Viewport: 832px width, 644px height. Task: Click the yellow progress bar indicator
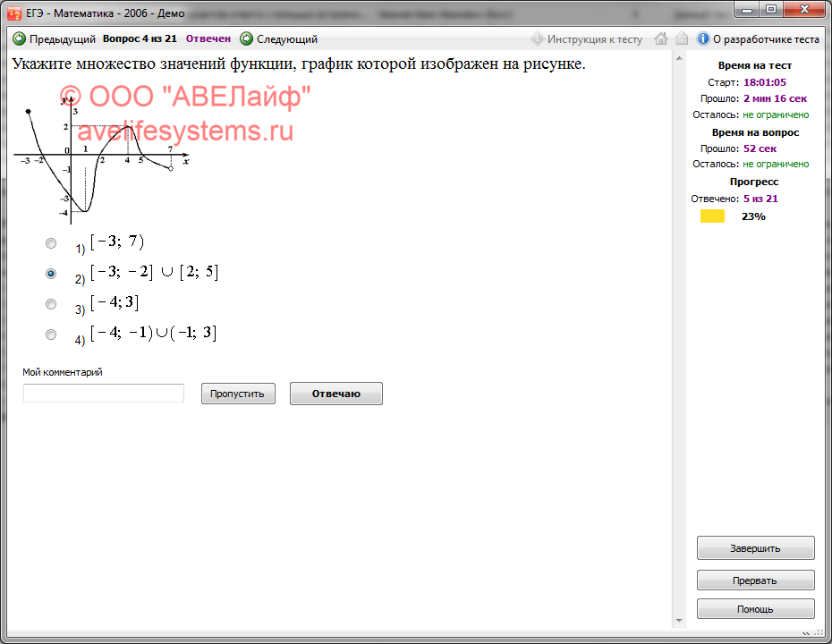point(712,216)
